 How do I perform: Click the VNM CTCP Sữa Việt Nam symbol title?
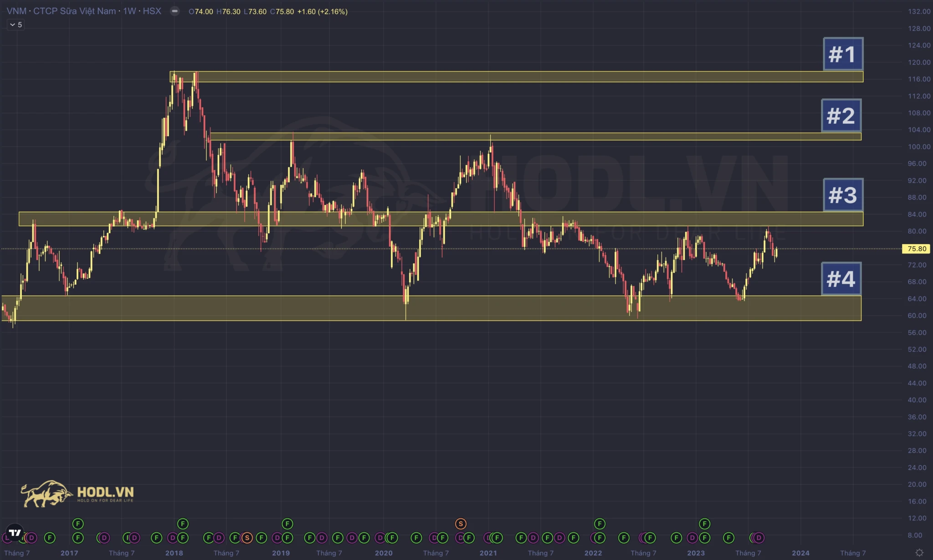(x=62, y=11)
